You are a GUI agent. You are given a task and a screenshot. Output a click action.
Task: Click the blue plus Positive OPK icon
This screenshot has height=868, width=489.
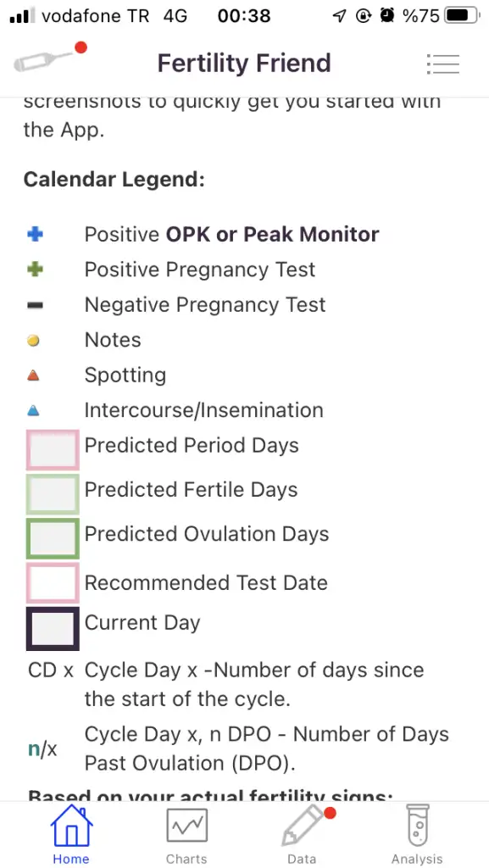[x=35, y=235]
